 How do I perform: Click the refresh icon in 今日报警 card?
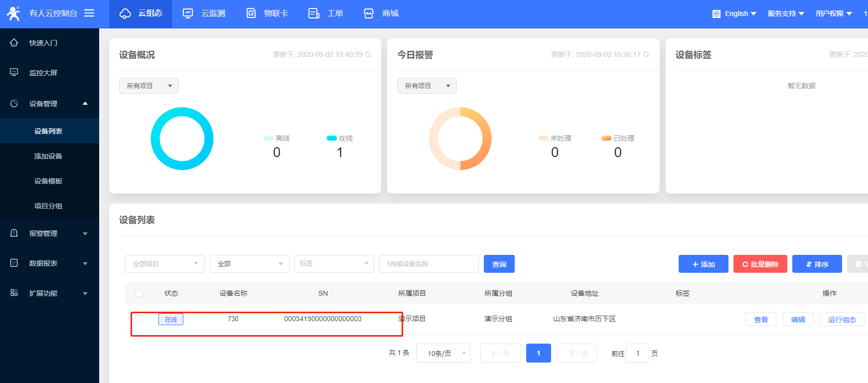(x=646, y=54)
